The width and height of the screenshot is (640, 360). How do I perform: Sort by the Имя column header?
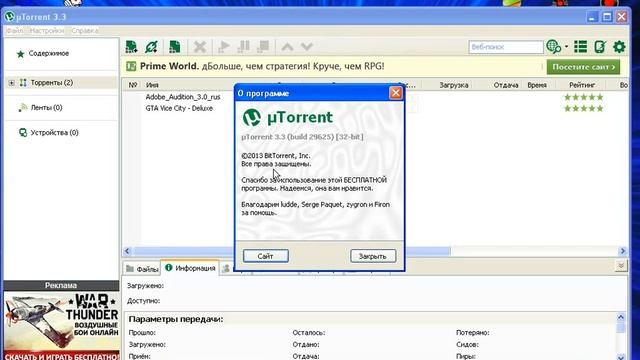click(152, 85)
